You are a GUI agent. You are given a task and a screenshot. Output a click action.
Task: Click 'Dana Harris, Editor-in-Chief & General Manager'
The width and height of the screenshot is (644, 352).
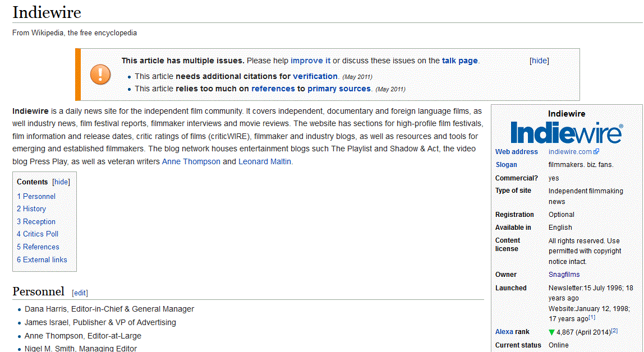[x=109, y=309]
